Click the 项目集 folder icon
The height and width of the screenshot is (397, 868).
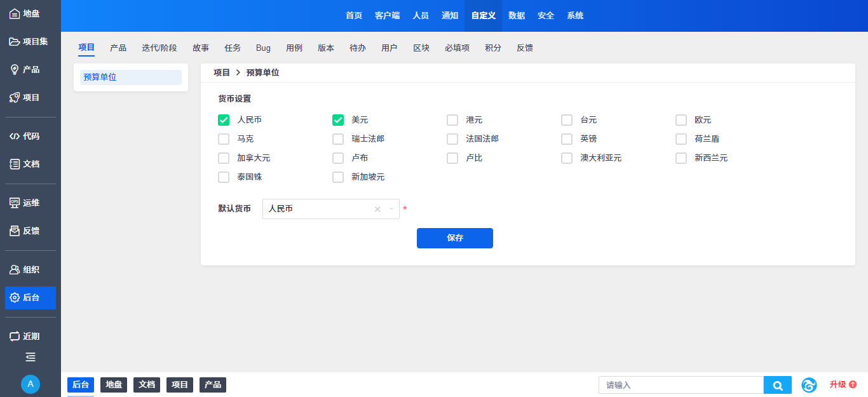coord(15,41)
